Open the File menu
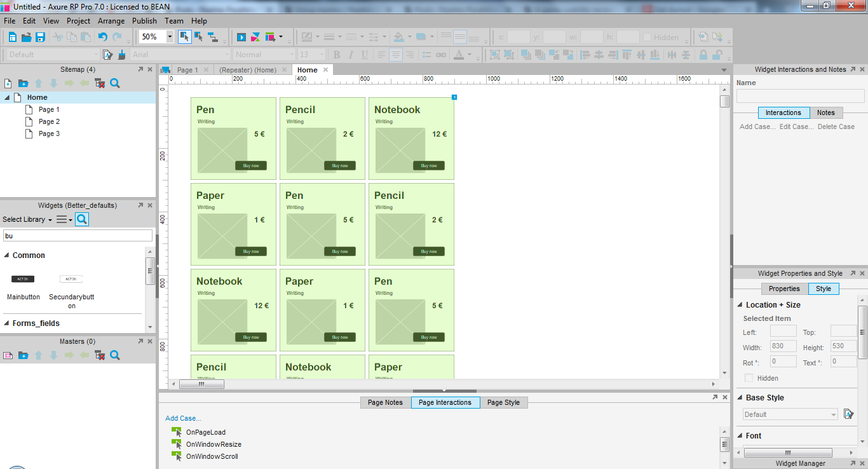This screenshot has width=868, height=469. pos(10,21)
